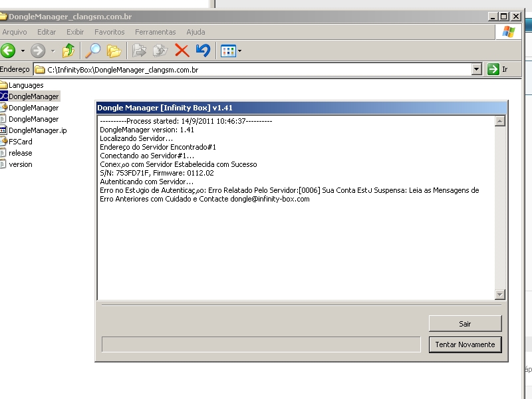Viewport: 532px width, 399px height.
Task: Open the Ferramentas menu
Action: point(156,32)
